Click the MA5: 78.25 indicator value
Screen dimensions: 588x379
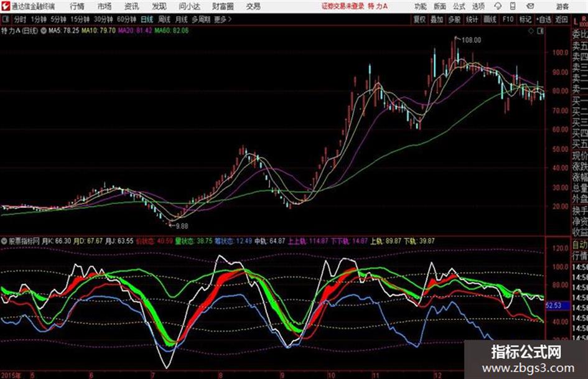[63, 30]
